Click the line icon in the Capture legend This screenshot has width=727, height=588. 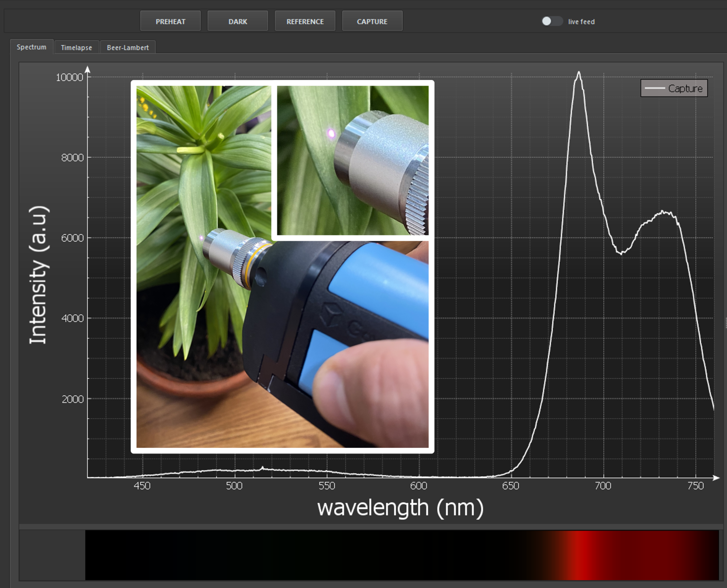coord(655,88)
